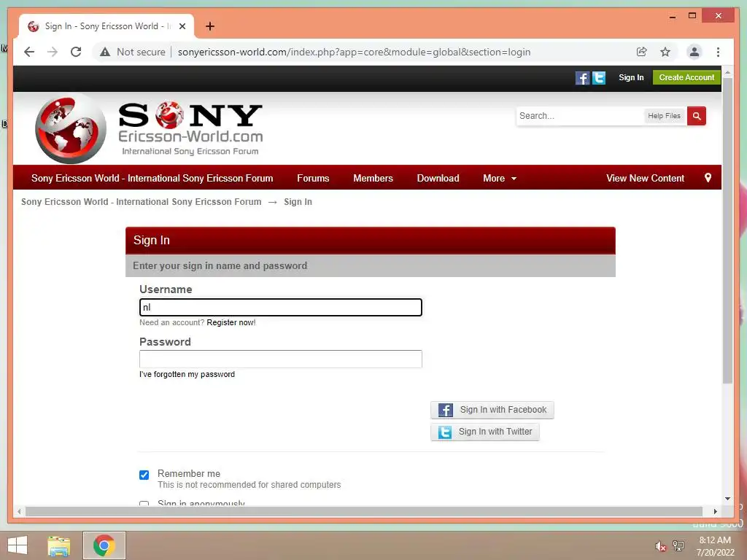The width and height of the screenshot is (747, 560).
Task: Open Windows Start menu
Action: pyautogui.click(x=18, y=545)
